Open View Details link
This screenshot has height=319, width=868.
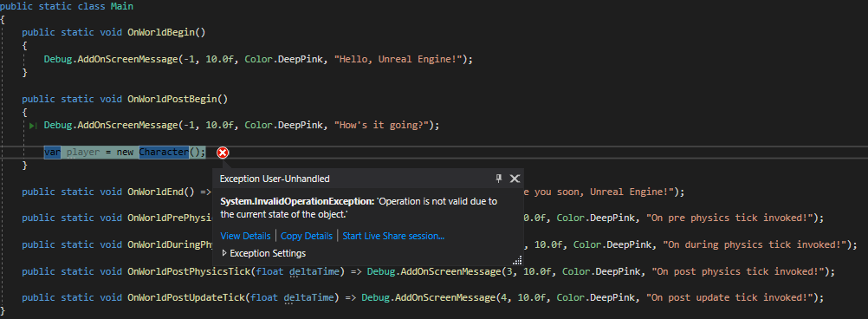pos(245,236)
